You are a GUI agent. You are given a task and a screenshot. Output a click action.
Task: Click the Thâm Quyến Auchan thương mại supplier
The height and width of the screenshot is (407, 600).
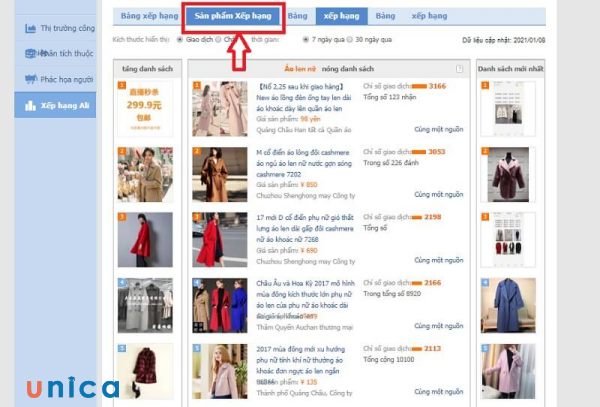point(305,327)
